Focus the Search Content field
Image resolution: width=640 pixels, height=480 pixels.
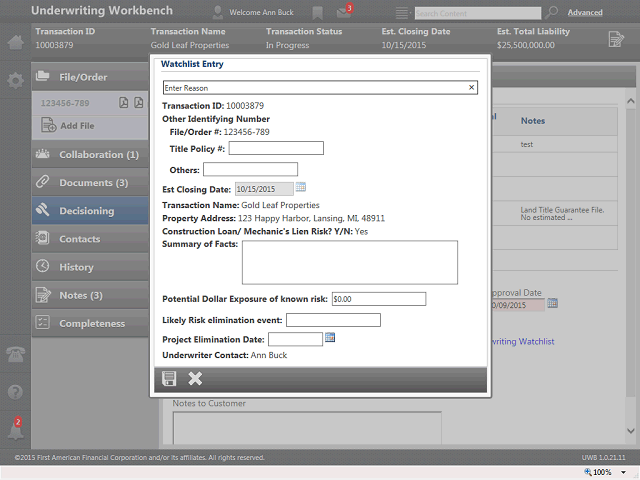click(x=478, y=13)
